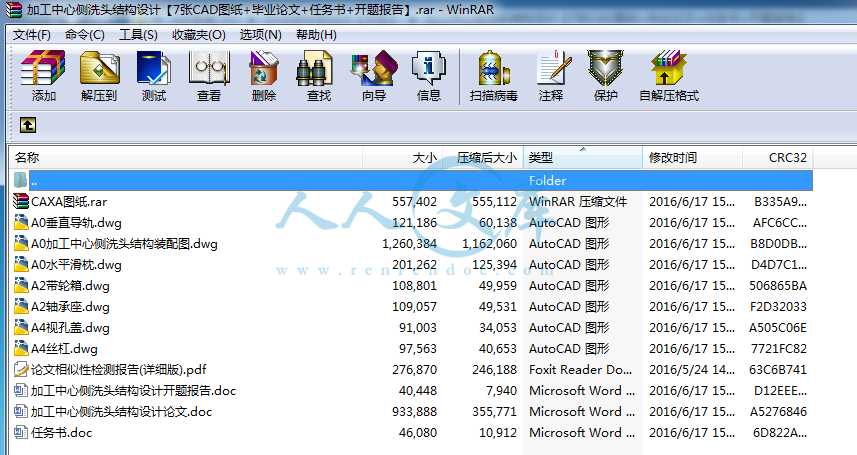
Task: Click packed size value 555,112
Action: click(494, 202)
